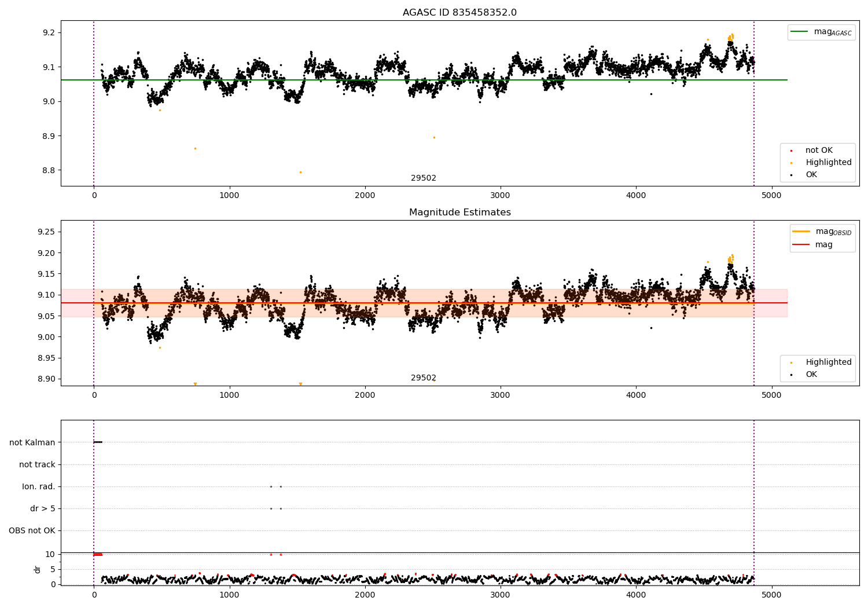The width and height of the screenshot is (868, 608).
Task: Click the 8.95 y-tick label in middle plot
Action: click(x=46, y=358)
